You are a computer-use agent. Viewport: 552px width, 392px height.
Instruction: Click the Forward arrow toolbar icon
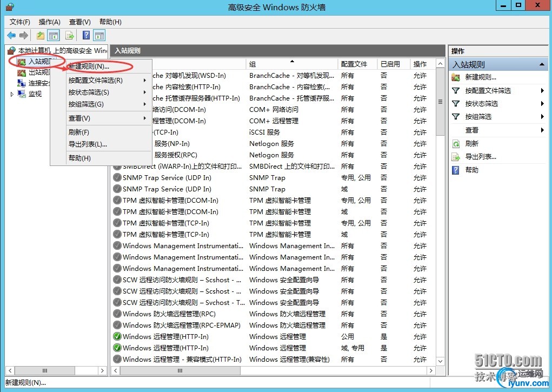pos(24,35)
